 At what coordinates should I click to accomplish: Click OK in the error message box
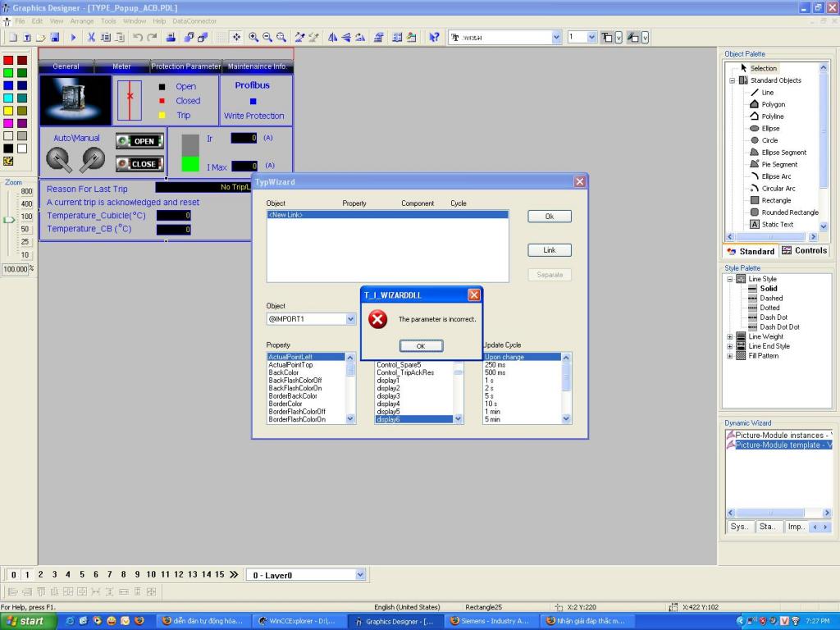click(421, 346)
